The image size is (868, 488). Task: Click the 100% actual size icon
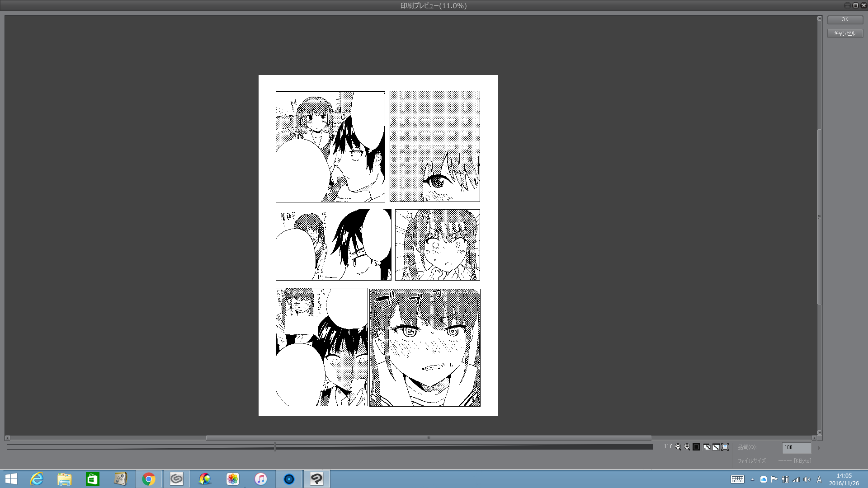pyautogui.click(x=696, y=447)
